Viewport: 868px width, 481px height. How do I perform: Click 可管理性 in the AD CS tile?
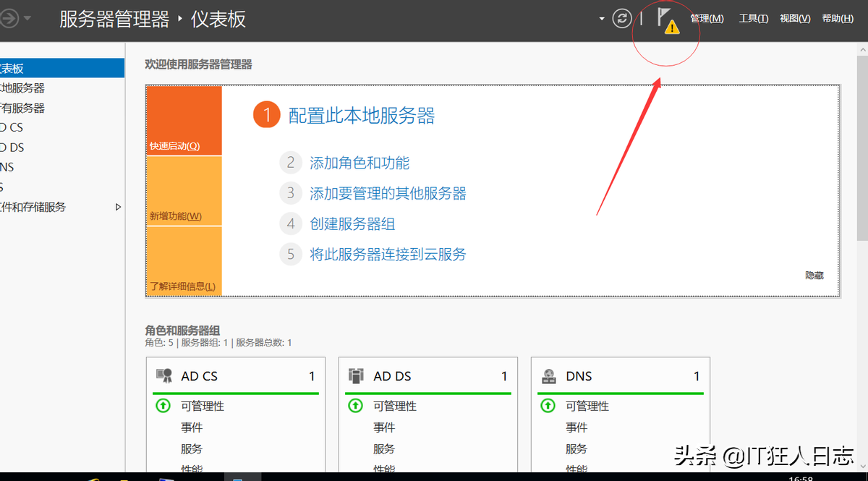203,406
